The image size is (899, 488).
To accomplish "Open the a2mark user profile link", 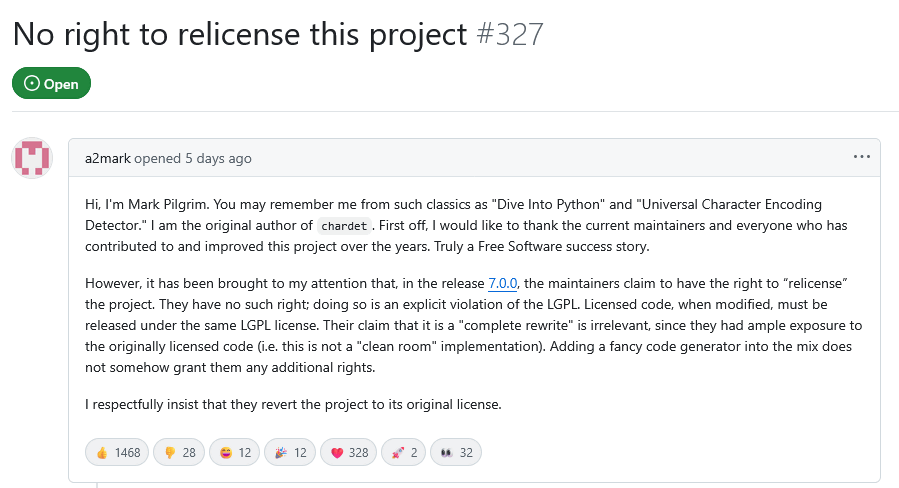I will (107, 158).
